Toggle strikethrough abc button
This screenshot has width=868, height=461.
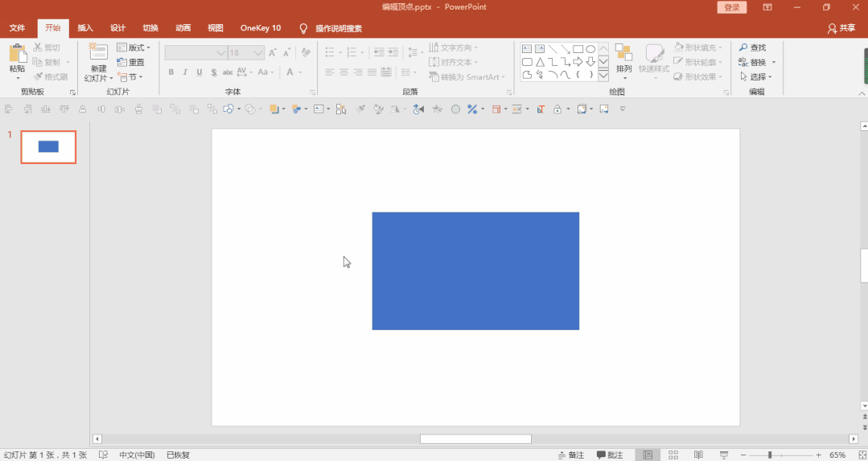228,72
